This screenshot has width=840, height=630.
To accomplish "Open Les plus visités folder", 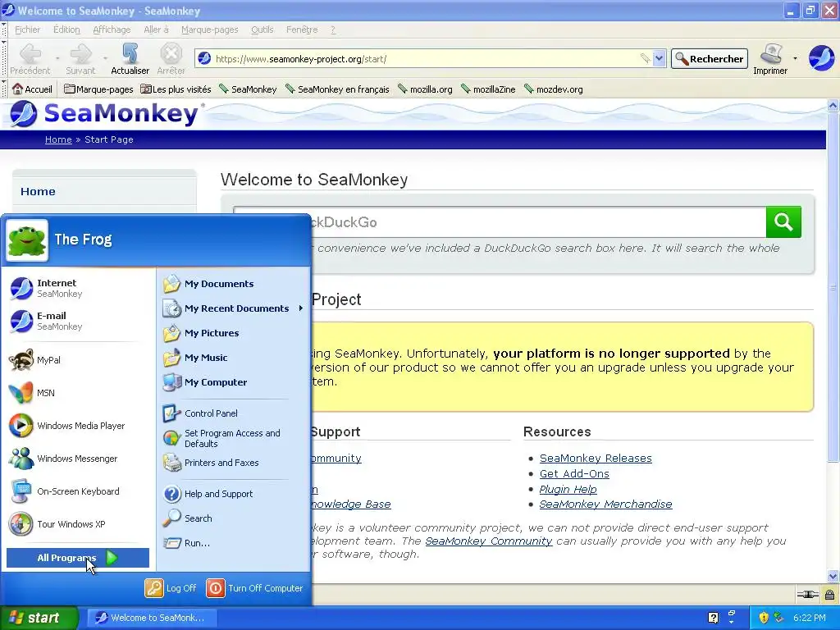I will [x=176, y=89].
